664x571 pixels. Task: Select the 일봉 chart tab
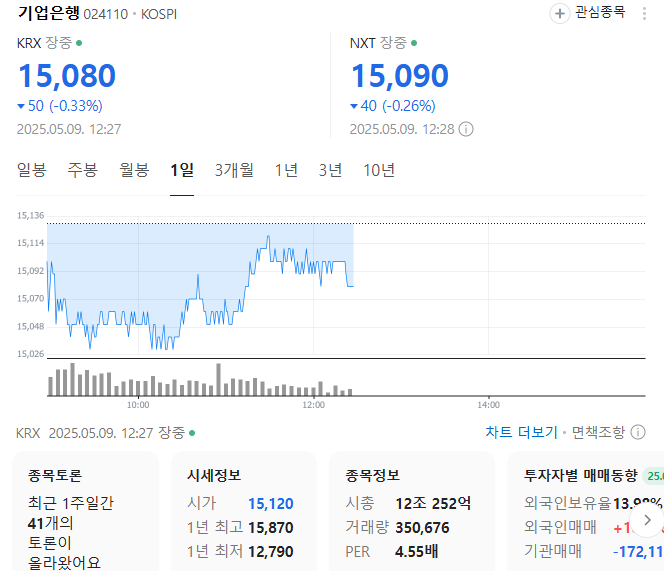(32, 170)
